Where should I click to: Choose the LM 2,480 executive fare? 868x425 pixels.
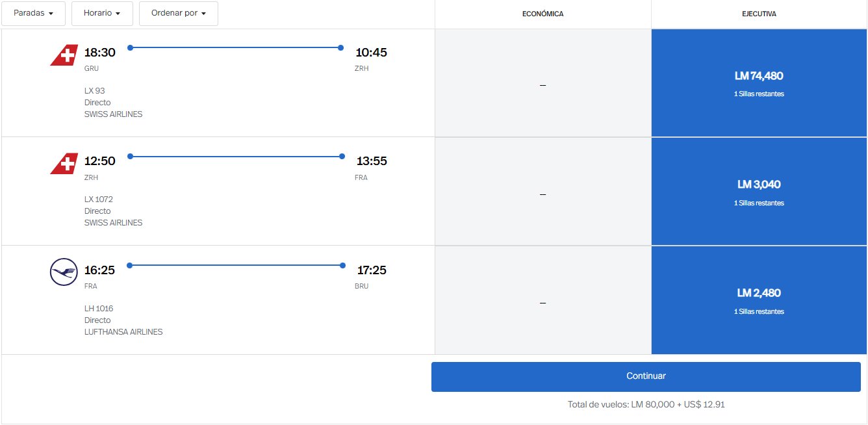tap(759, 300)
